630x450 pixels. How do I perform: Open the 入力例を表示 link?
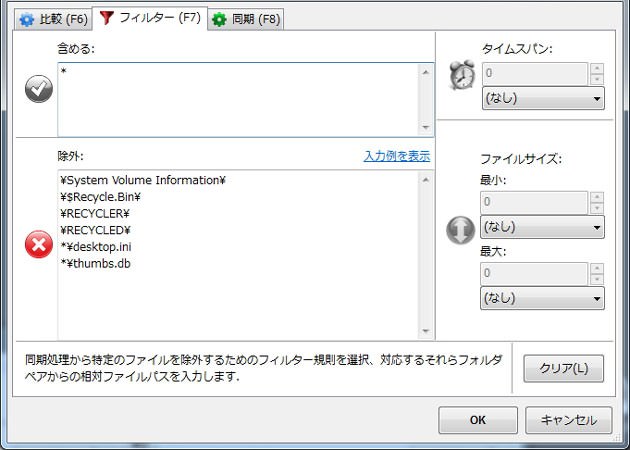coord(397,156)
